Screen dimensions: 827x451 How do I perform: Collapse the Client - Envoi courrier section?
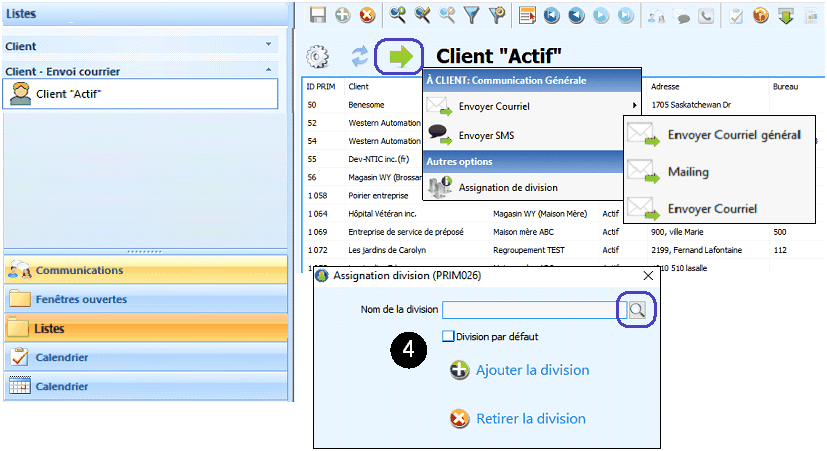(x=268, y=70)
